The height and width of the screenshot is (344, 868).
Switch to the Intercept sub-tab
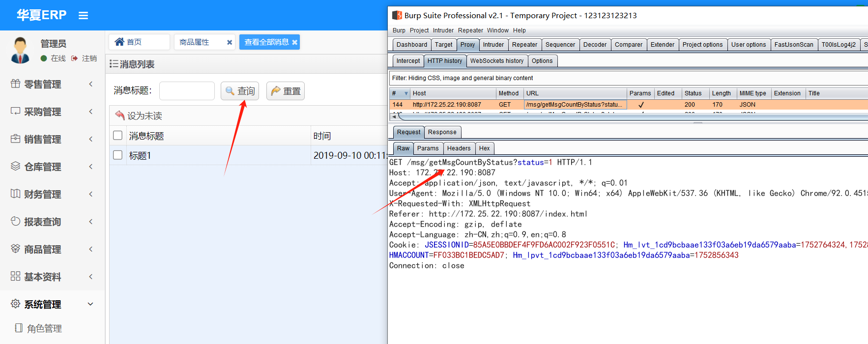point(408,61)
